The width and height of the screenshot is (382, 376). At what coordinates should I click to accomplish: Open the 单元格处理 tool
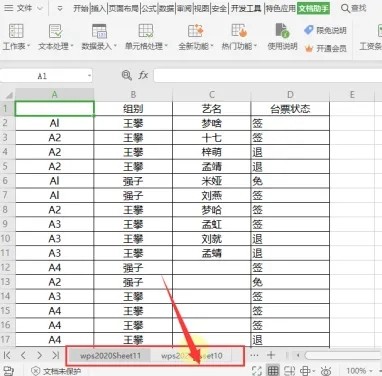point(146,37)
